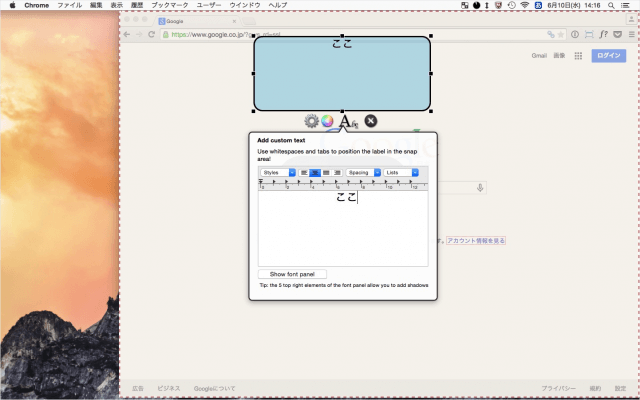The image size is (640, 400).
Task: Click the microphone voice search icon
Action: pyautogui.click(x=481, y=188)
